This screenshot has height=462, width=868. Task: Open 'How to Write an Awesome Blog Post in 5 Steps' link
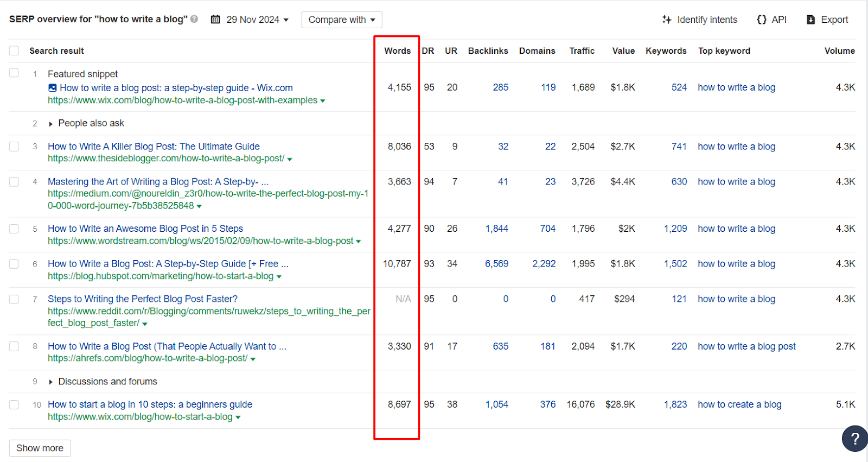click(x=145, y=229)
